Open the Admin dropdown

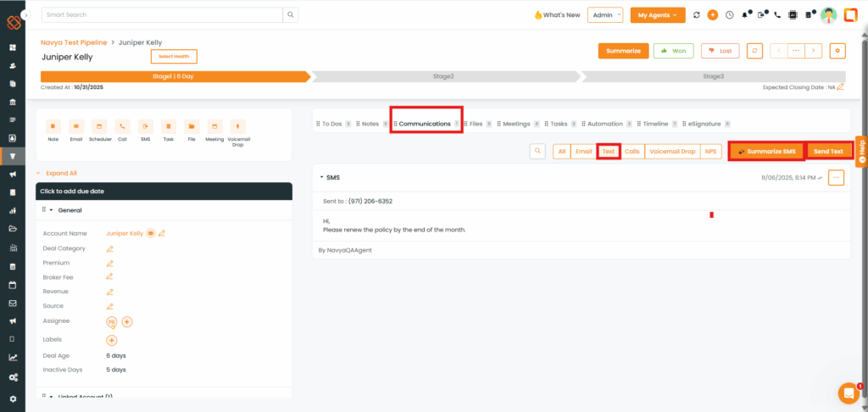pyautogui.click(x=605, y=14)
